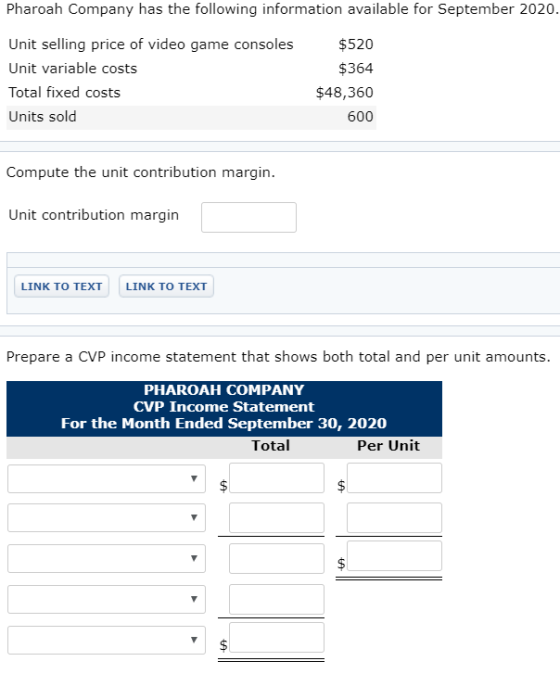Click the Unit contribution margin input box
The height and width of the screenshot is (674, 560).
248,218
